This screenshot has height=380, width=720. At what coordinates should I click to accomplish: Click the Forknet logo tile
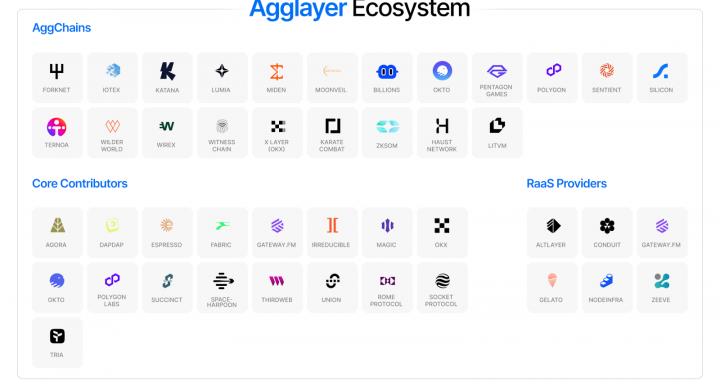point(57,78)
